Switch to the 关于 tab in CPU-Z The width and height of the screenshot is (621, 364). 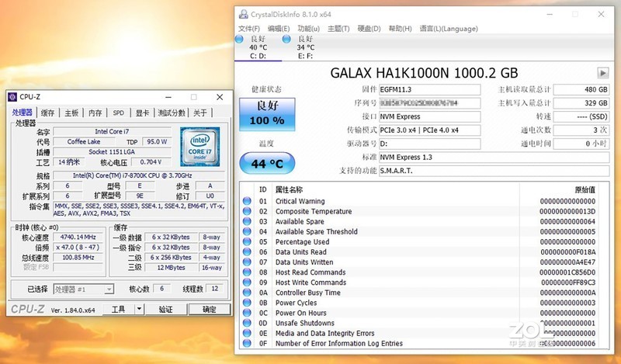200,113
